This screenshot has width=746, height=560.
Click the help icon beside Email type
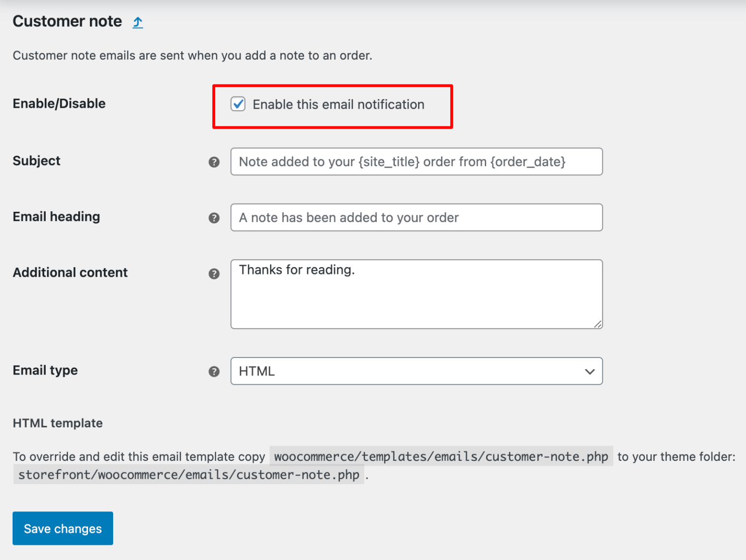click(214, 372)
